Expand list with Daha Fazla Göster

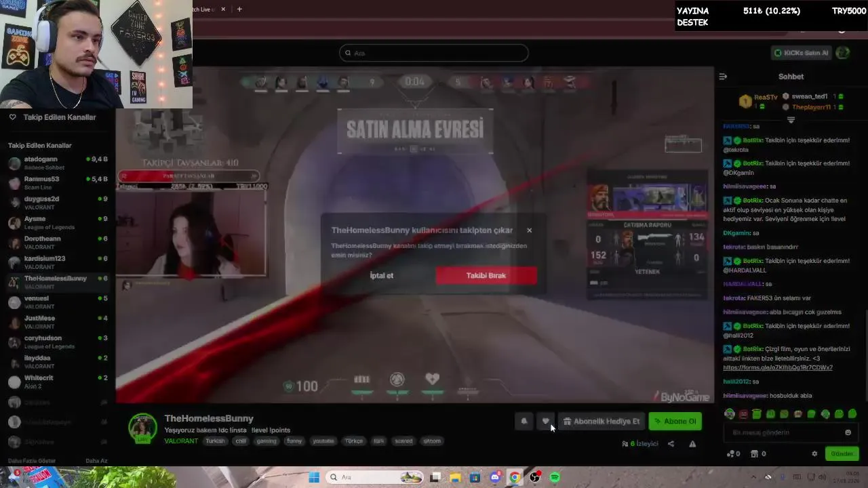click(32, 461)
